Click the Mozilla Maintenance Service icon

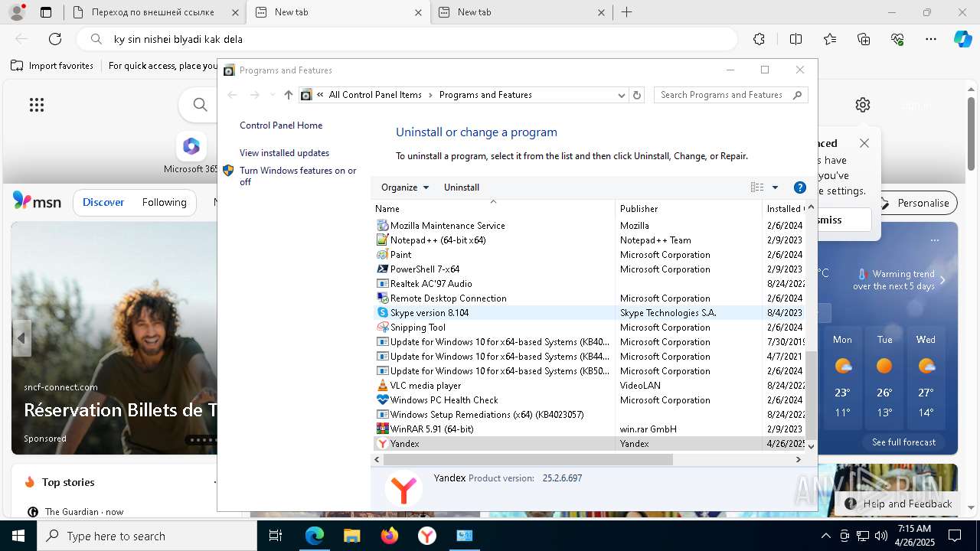pos(383,226)
